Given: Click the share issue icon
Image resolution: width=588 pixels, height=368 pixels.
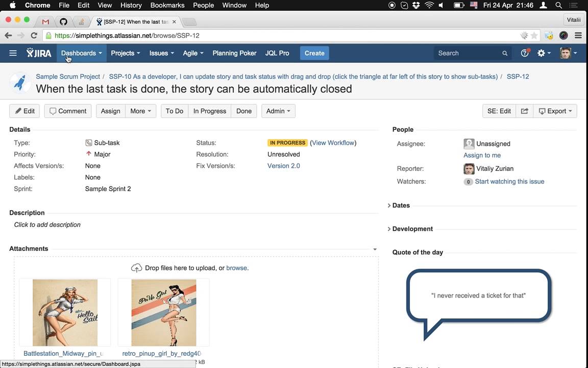Looking at the screenshot, I should (x=524, y=111).
